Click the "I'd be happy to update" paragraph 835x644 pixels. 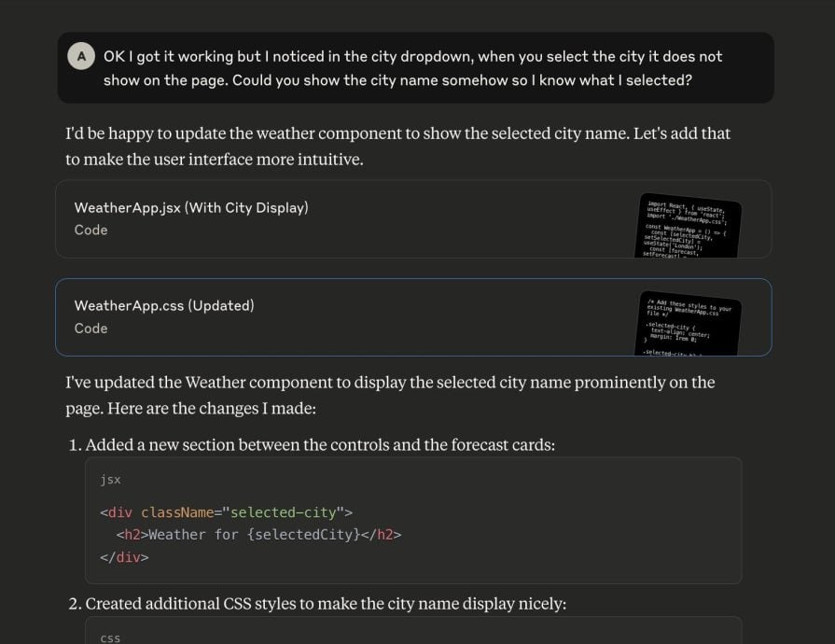tap(397, 146)
